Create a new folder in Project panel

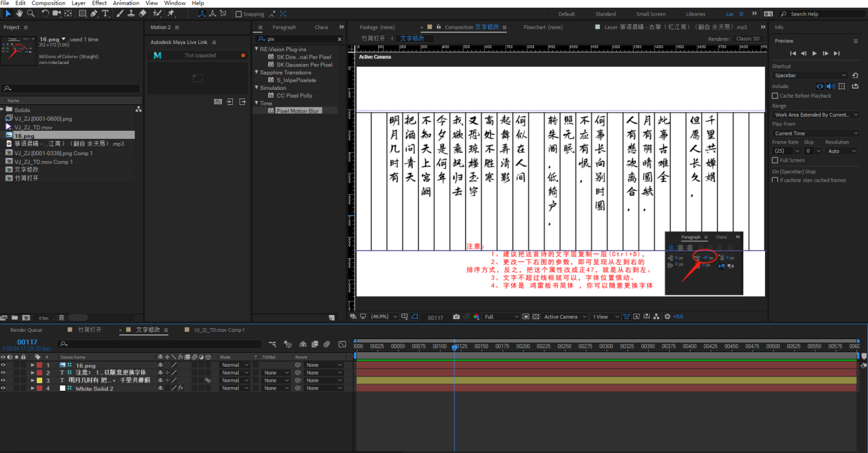click(15, 318)
